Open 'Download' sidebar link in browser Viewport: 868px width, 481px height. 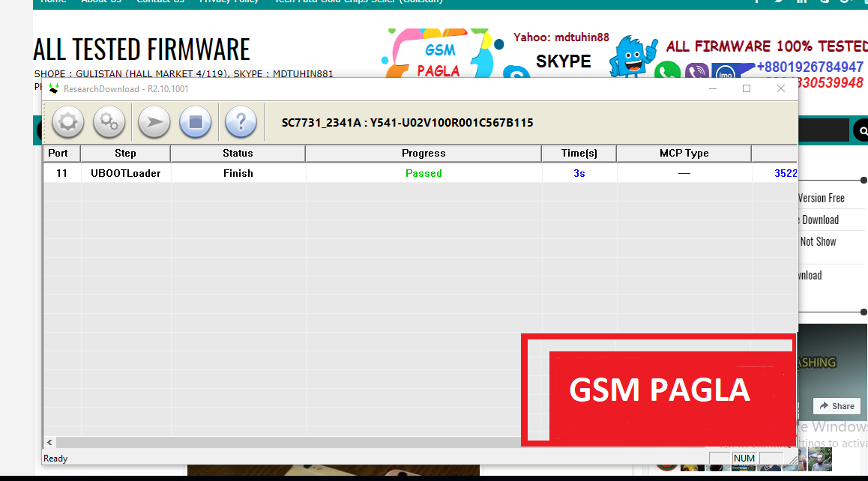tap(819, 220)
